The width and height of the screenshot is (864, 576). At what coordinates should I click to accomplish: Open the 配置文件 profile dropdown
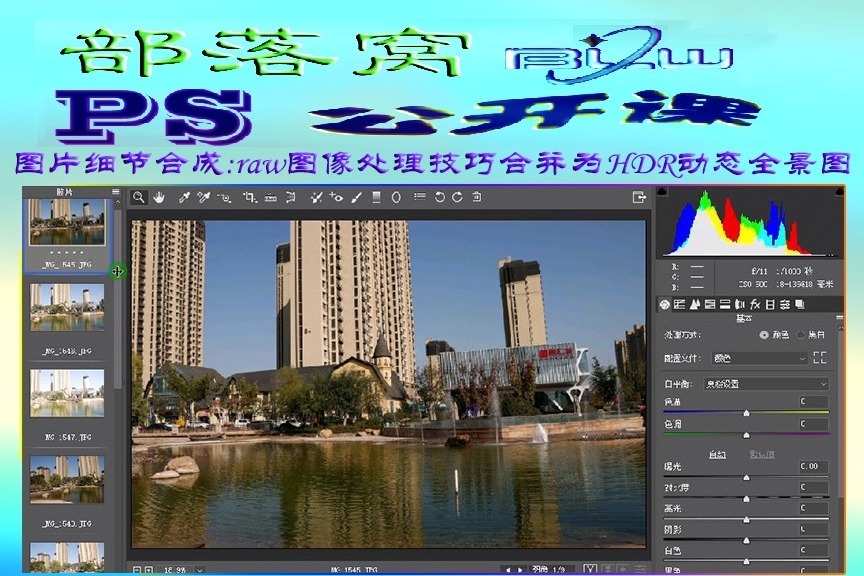coord(758,358)
